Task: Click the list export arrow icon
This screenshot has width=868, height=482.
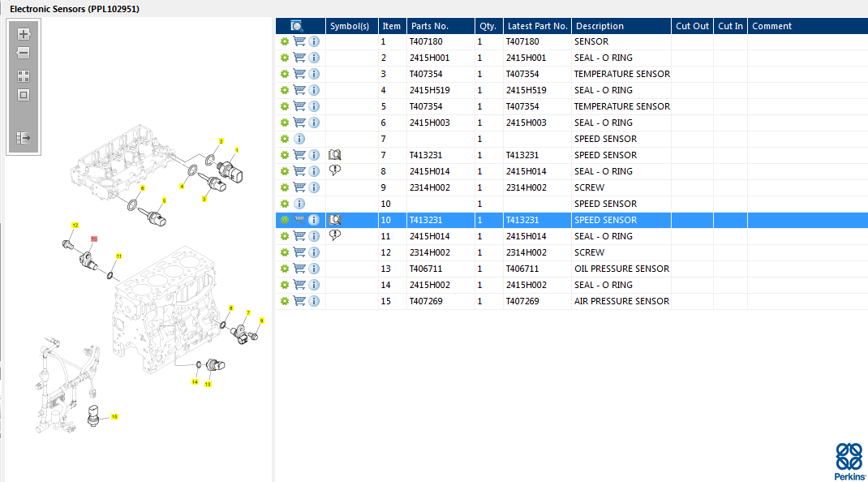Action: click(24, 138)
